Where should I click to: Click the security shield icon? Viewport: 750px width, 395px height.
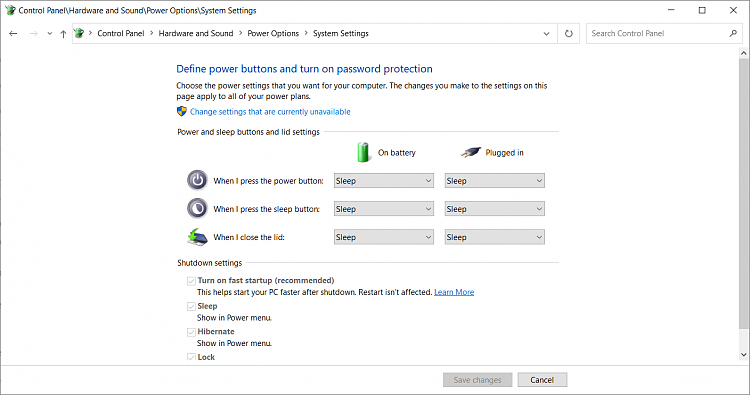[x=181, y=111]
